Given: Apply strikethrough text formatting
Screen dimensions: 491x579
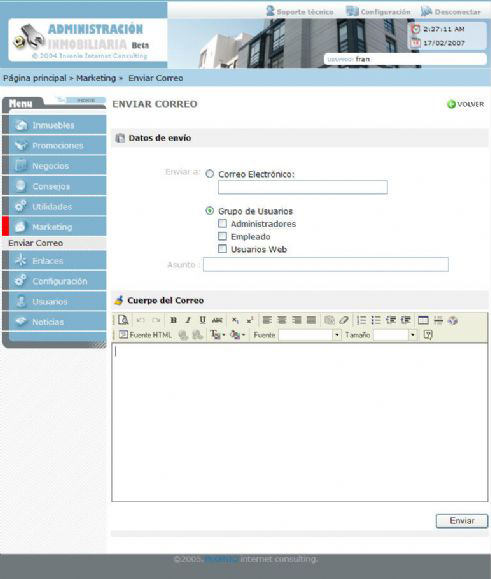Looking at the screenshot, I should [217, 320].
